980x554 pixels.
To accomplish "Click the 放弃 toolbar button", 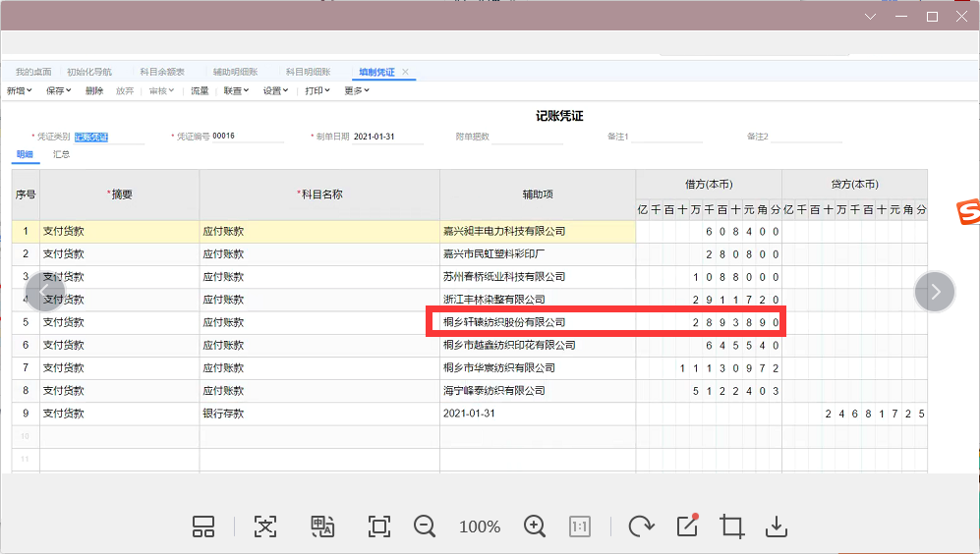I will tap(125, 90).
